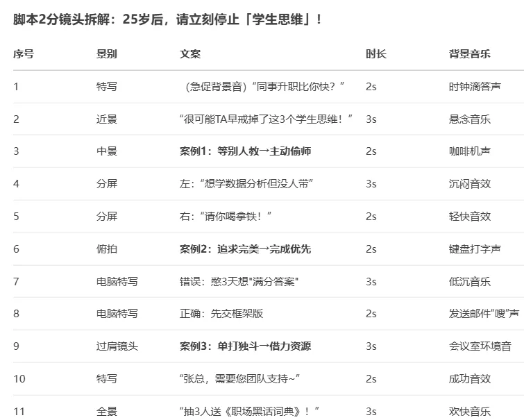
Task: Click the '同事升职比你快?' copy cell
Action: (264, 87)
